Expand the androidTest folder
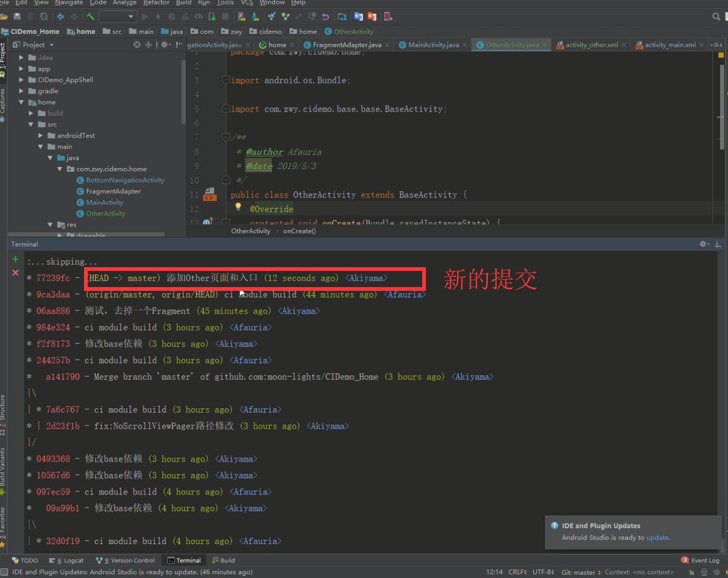 pos(40,135)
